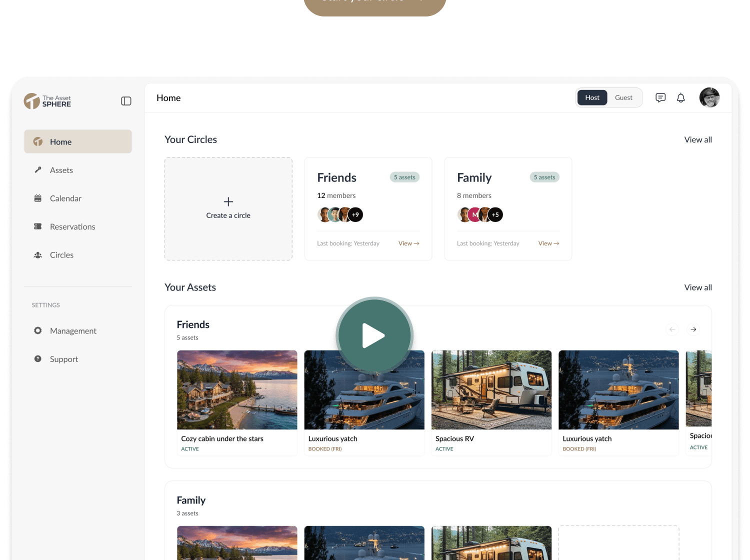Click the plus icon in Create a circle
Viewport: 750px width, 560px height.
[228, 201]
